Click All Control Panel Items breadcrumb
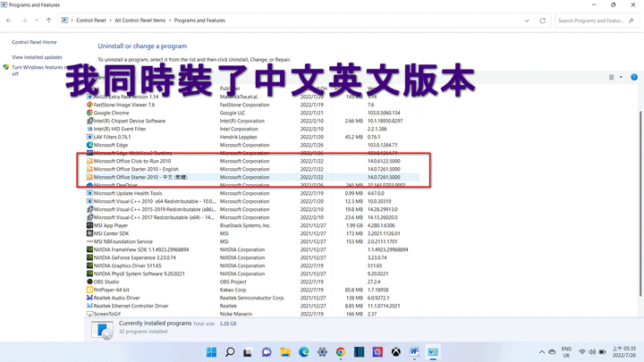The height and width of the screenshot is (362, 644). click(x=140, y=20)
